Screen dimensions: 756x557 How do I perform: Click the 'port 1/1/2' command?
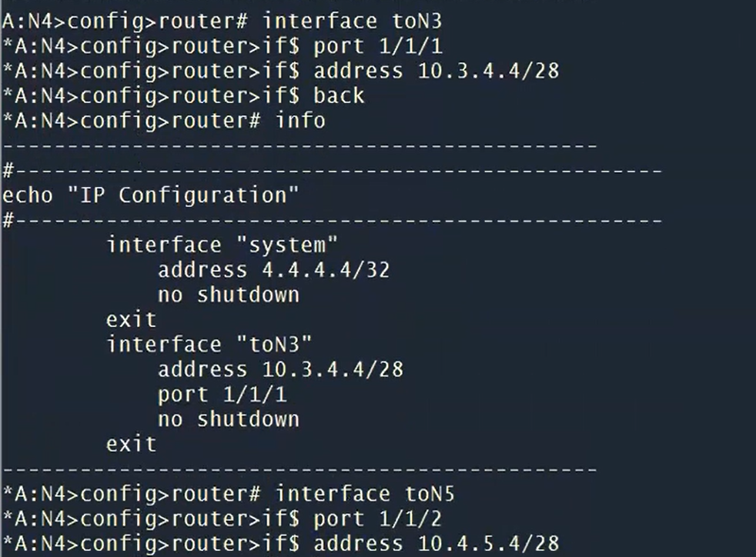tap(376, 519)
